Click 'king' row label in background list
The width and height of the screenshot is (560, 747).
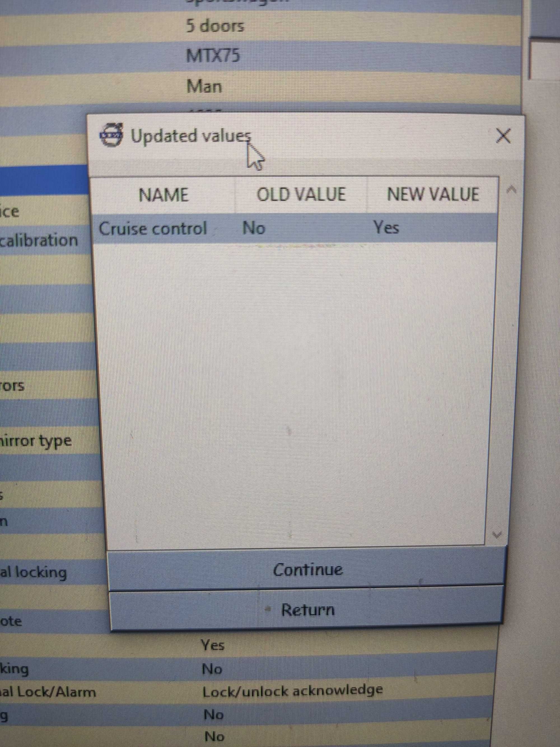tap(14, 669)
